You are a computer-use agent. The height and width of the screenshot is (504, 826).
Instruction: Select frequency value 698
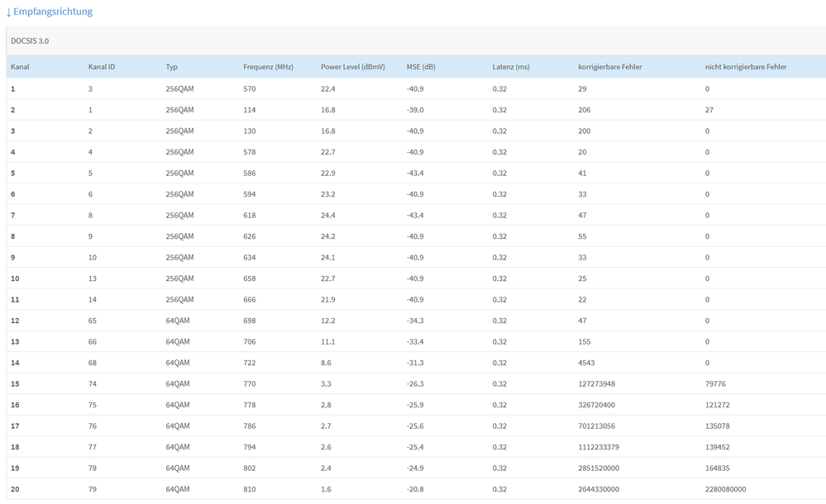(x=249, y=321)
